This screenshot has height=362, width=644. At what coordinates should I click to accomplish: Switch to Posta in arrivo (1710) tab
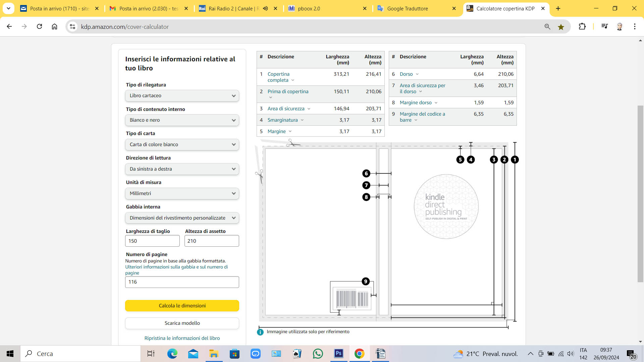(60, 8)
